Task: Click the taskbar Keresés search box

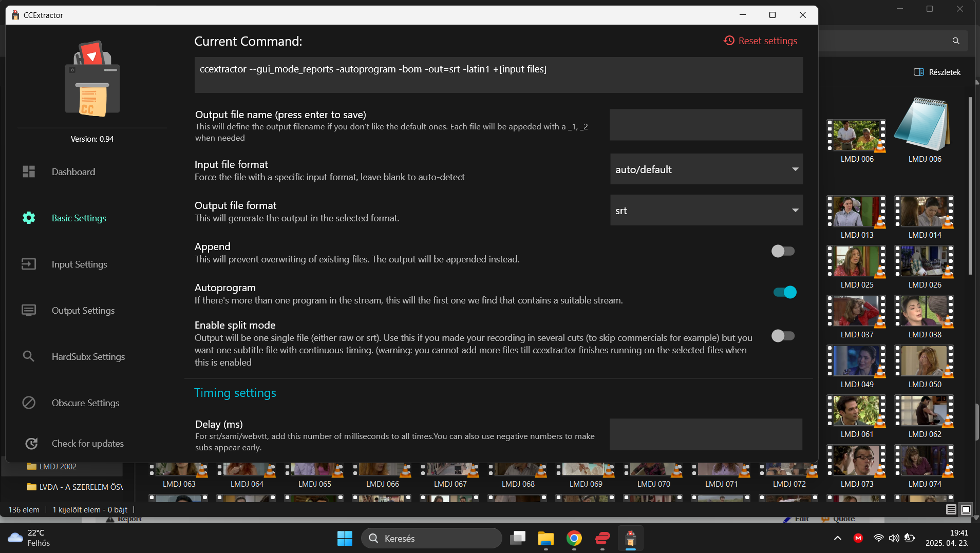Action: [x=431, y=538]
